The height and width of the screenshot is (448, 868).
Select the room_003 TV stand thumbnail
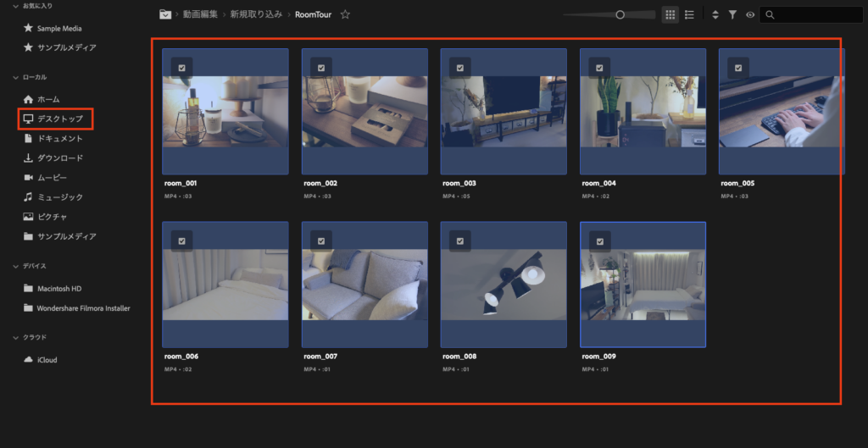(x=504, y=112)
